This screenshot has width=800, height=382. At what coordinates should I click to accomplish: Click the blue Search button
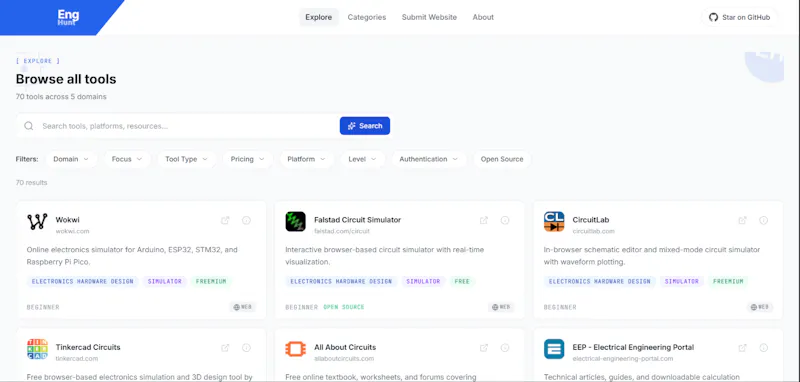[365, 126]
